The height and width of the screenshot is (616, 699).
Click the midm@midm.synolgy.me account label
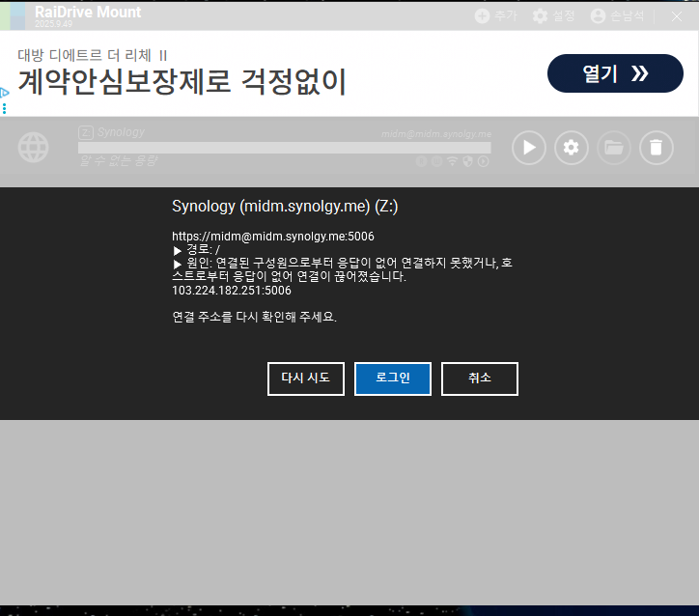435,134
